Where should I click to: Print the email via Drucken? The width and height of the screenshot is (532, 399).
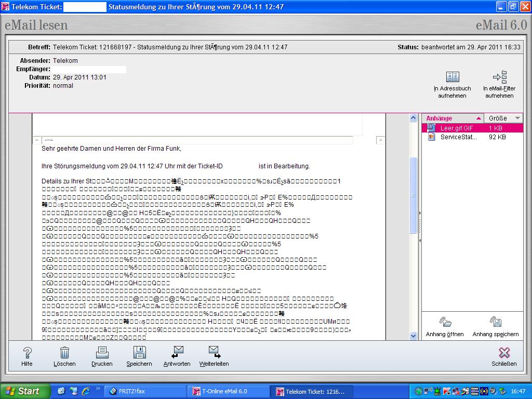coord(102,356)
